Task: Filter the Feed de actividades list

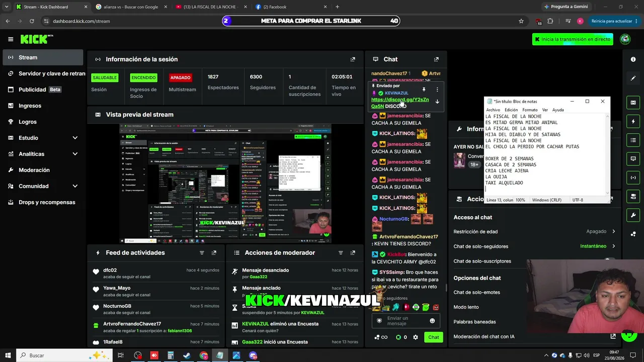Action: pyautogui.click(x=202, y=253)
